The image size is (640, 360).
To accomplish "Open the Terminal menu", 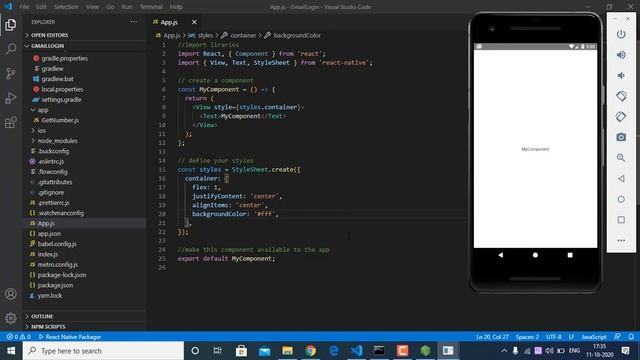I will pos(151,7).
